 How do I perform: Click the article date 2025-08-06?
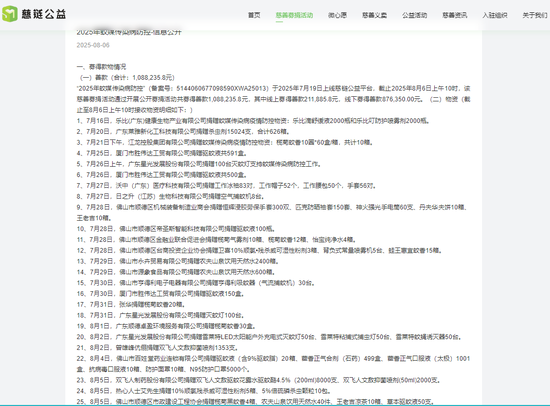click(x=93, y=45)
